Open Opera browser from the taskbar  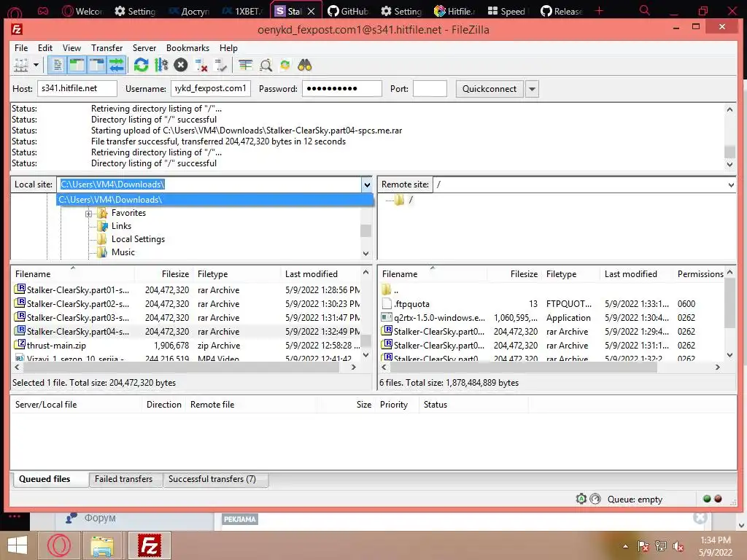pos(59,545)
